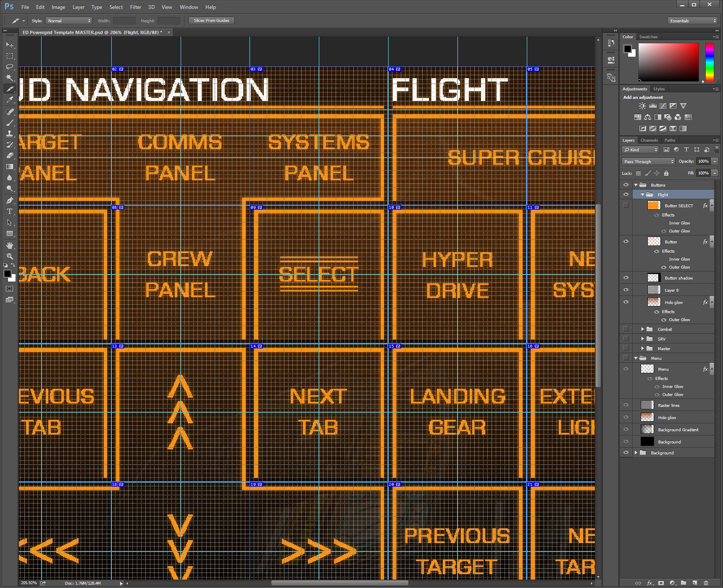Show the Button SELECT layer
The image size is (723, 588).
(626, 206)
